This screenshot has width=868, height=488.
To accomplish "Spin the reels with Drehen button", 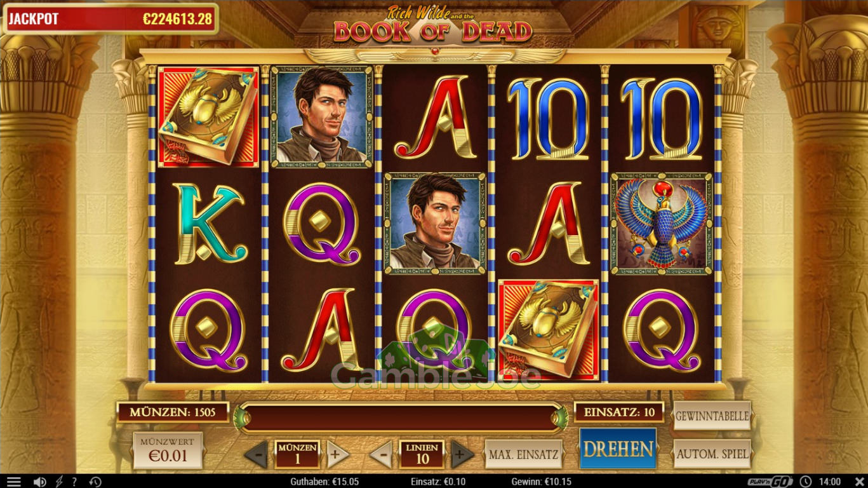I will (x=618, y=449).
